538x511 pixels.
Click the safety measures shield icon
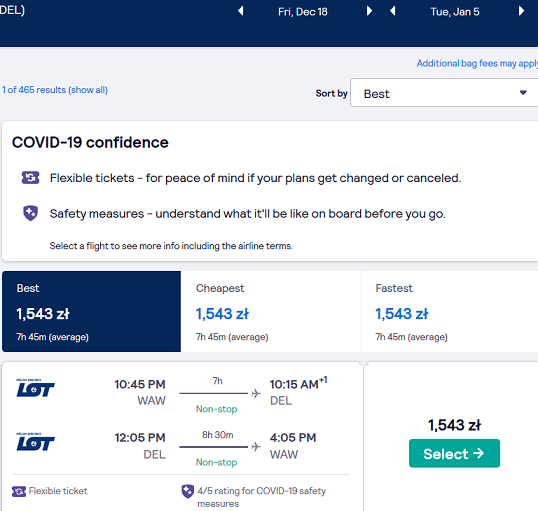click(x=31, y=213)
